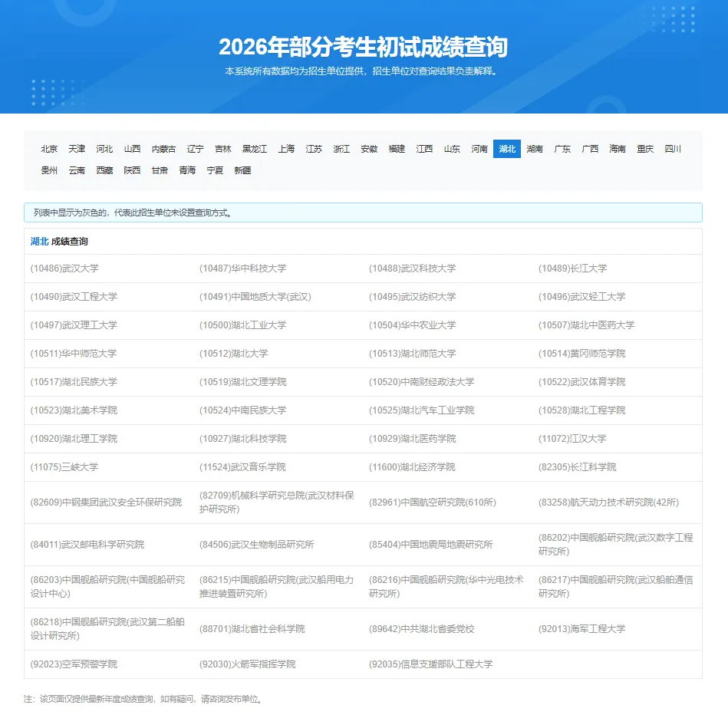728x715 pixels.
Task: Click the highlighted 湖北 tab
Action: coord(507,149)
